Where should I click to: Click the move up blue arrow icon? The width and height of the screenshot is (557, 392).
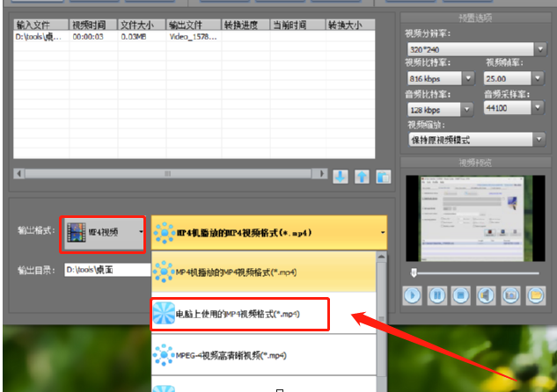pyautogui.click(x=362, y=177)
